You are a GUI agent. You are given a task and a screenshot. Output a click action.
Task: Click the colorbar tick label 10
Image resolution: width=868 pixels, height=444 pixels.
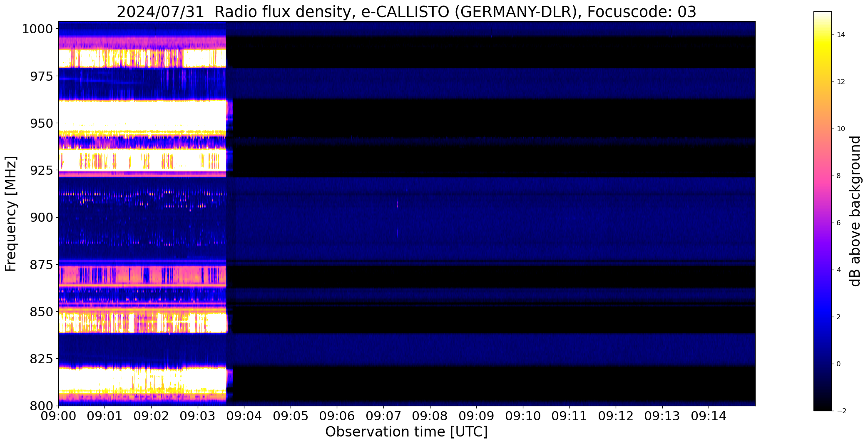tap(841, 129)
